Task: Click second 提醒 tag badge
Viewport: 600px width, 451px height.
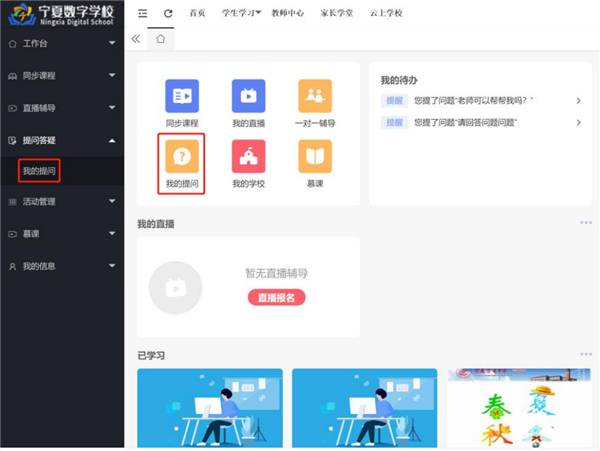Action: click(x=395, y=122)
